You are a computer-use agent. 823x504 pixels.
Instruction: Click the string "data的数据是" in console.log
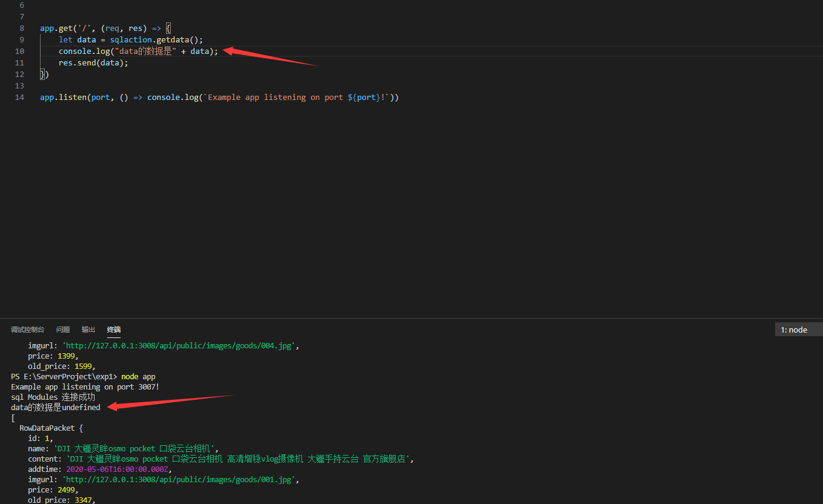pyautogui.click(x=145, y=51)
